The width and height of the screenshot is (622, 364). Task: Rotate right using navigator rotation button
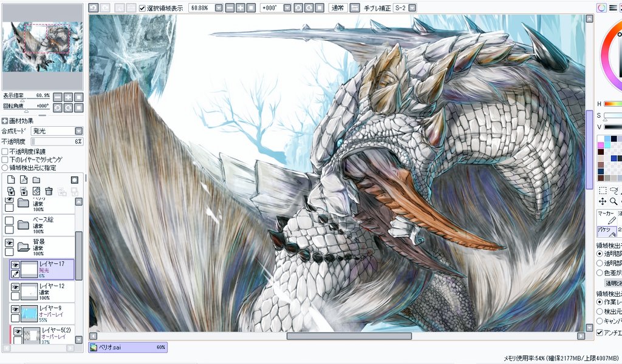[x=68, y=107]
